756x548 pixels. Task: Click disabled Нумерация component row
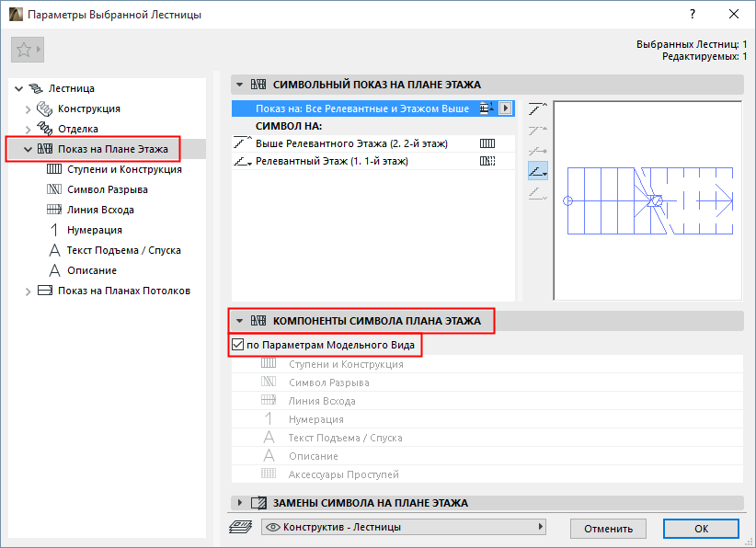coord(487,419)
